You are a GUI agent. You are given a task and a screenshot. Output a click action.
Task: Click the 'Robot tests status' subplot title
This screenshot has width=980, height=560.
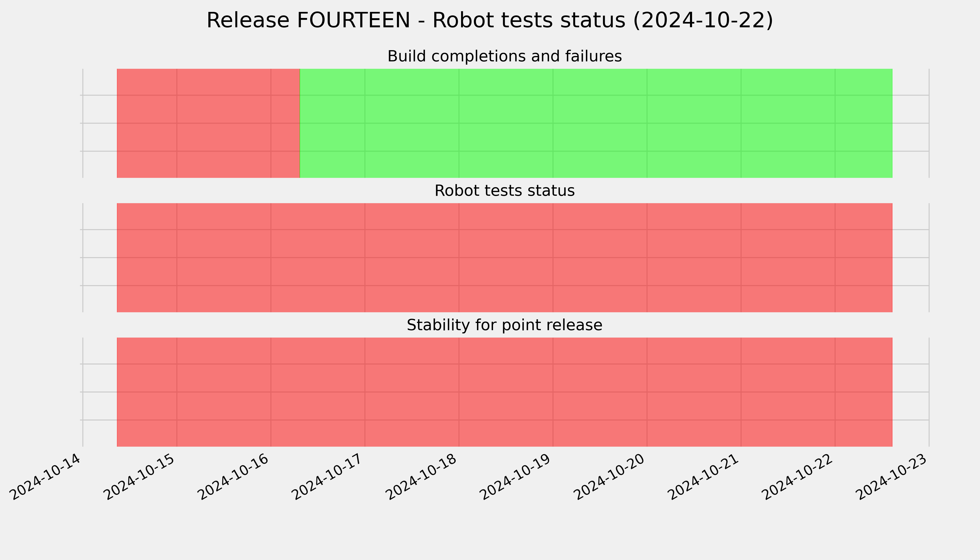(x=504, y=191)
